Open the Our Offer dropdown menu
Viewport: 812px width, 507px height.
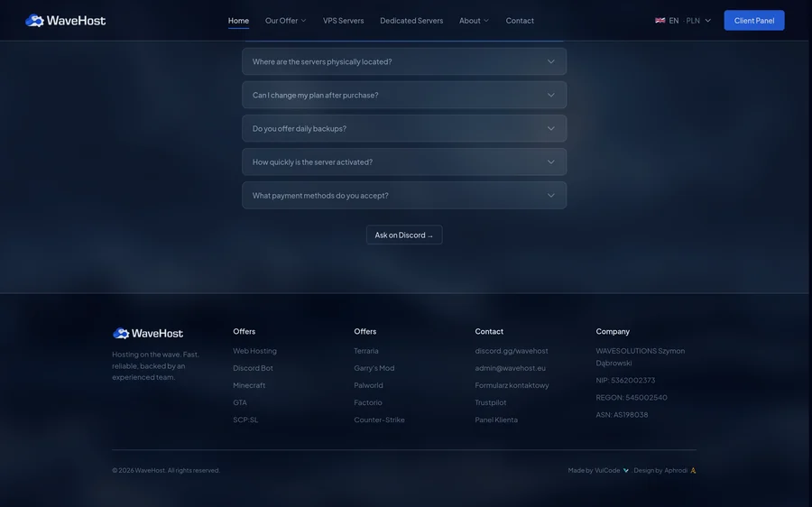coord(285,21)
